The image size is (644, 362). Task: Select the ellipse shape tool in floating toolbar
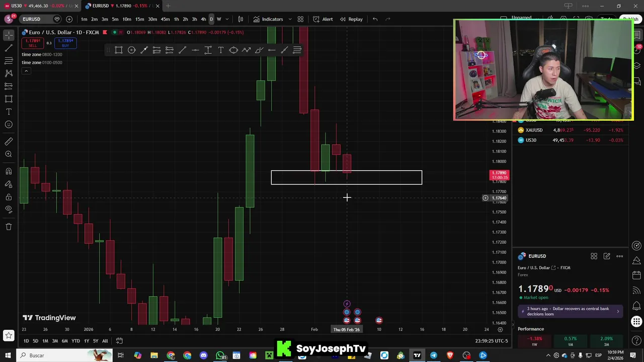(x=233, y=50)
